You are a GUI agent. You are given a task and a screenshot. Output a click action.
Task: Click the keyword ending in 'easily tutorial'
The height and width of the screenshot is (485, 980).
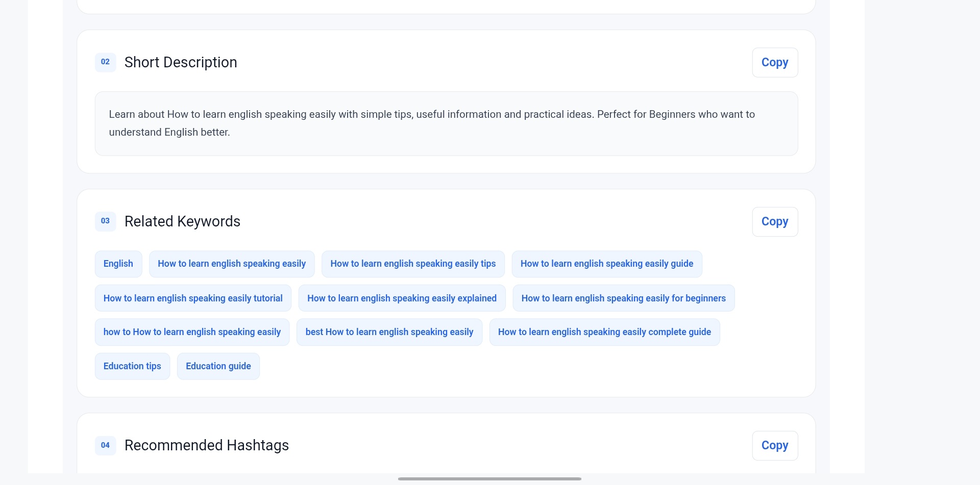click(x=193, y=298)
